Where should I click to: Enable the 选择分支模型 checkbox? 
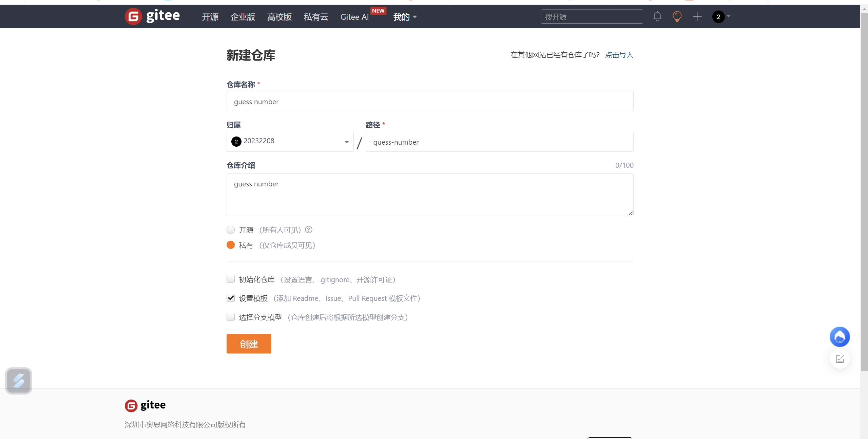pos(231,317)
